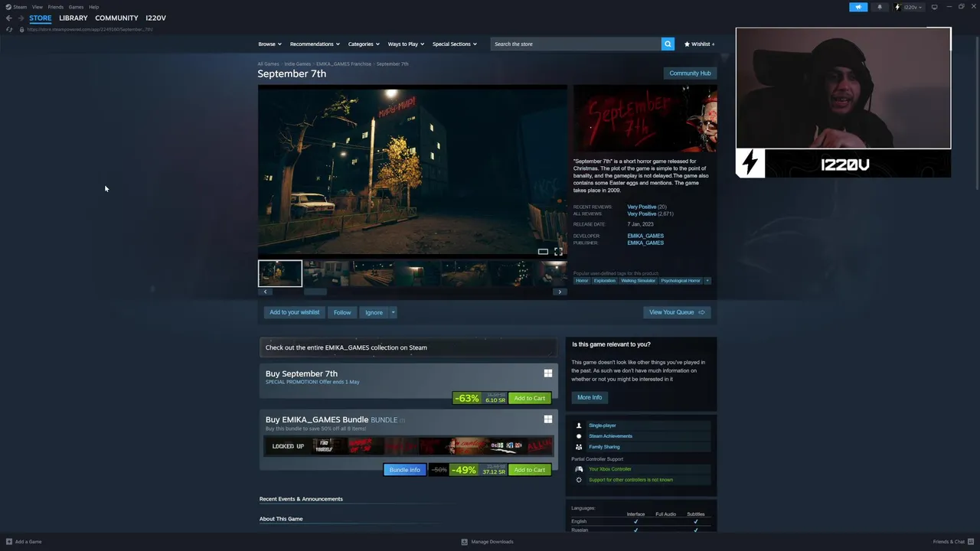The width and height of the screenshot is (980, 551).
Task: Click the screenshot strip scroll handle
Action: pos(315,292)
